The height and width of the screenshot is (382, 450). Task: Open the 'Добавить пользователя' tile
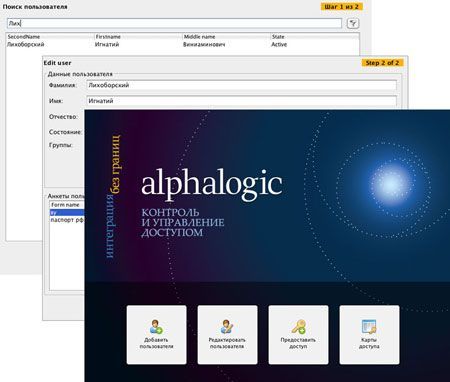157,335
